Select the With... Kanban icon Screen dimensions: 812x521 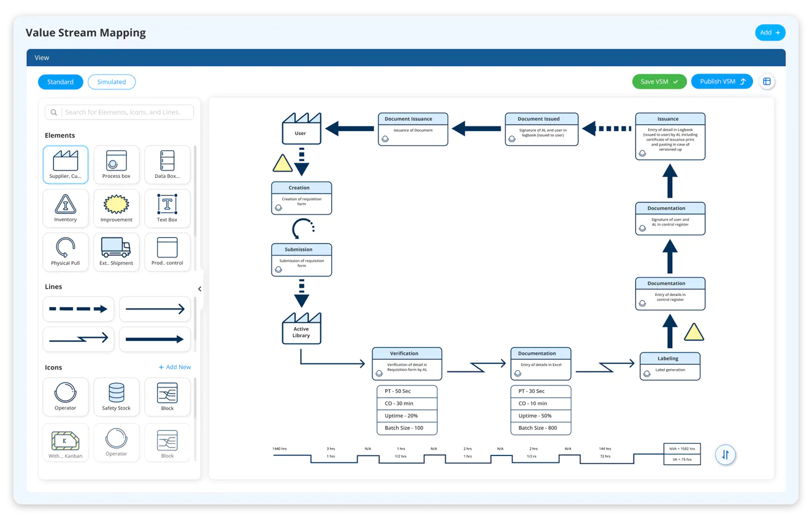pyautogui.click(x=66, y=443)
